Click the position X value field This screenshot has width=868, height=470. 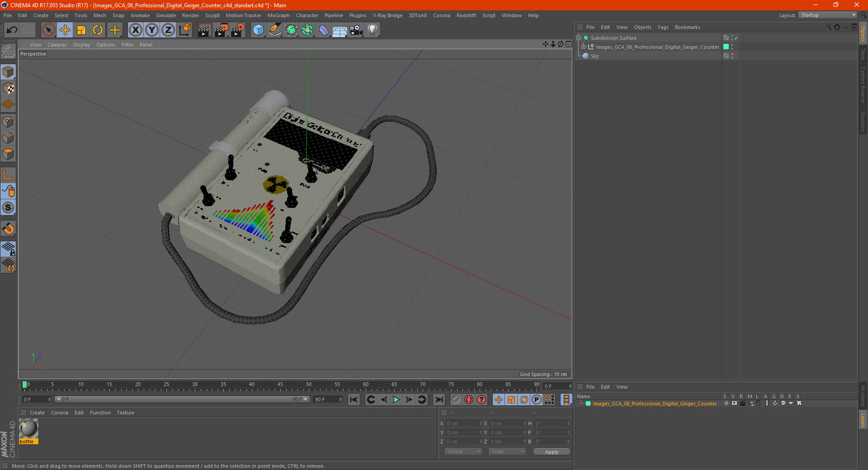pos(463,423)
